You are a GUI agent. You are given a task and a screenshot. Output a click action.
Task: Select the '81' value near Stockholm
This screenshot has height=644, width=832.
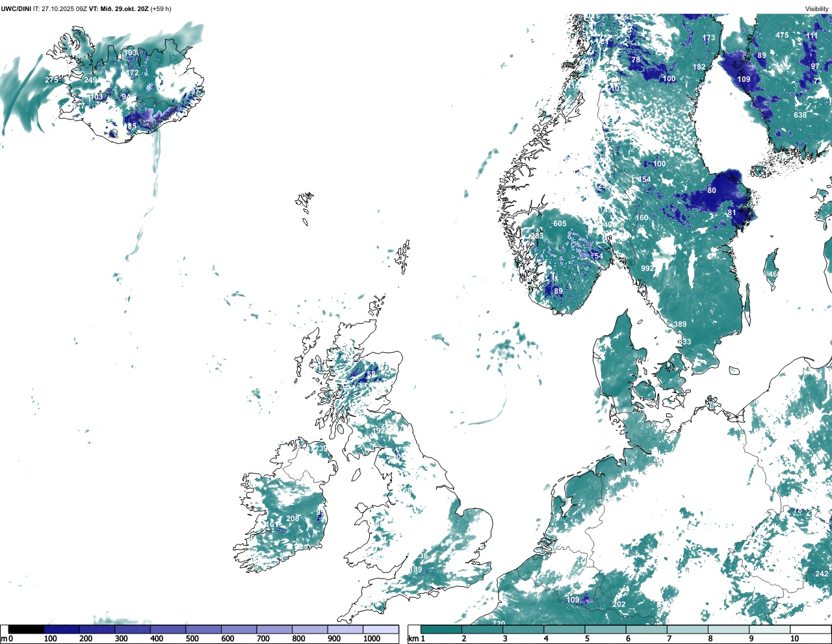tap(732, 213)
